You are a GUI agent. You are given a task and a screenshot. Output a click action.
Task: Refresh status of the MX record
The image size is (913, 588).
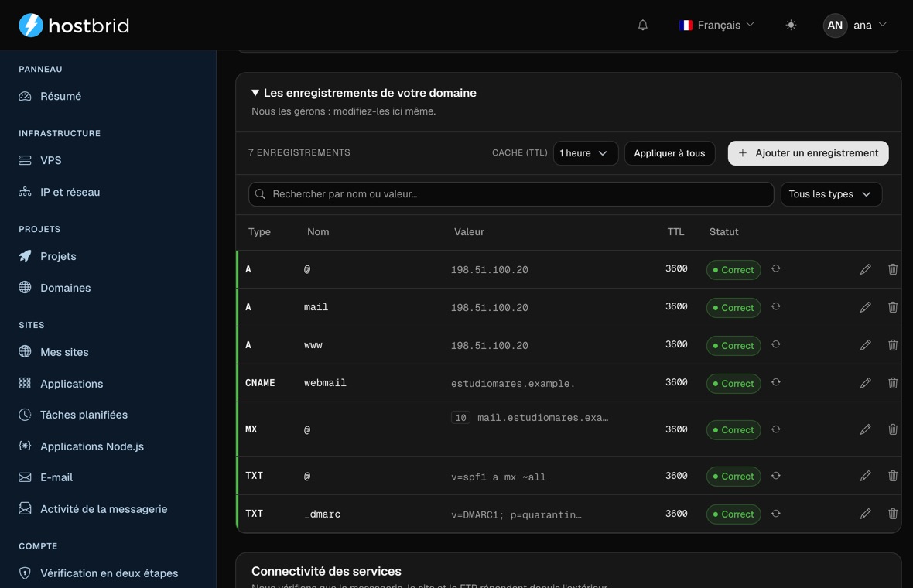pos(775,429)
